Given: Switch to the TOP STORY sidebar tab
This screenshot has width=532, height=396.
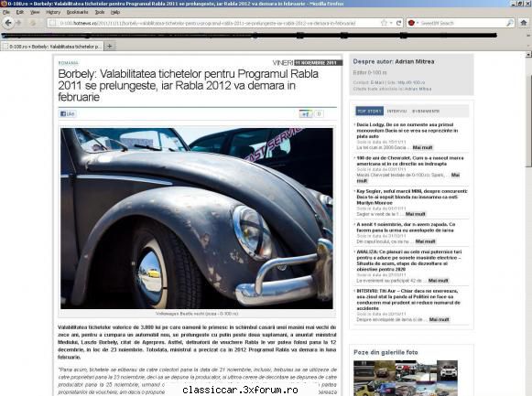Looking at the screenshot, I should coord(370,111).
